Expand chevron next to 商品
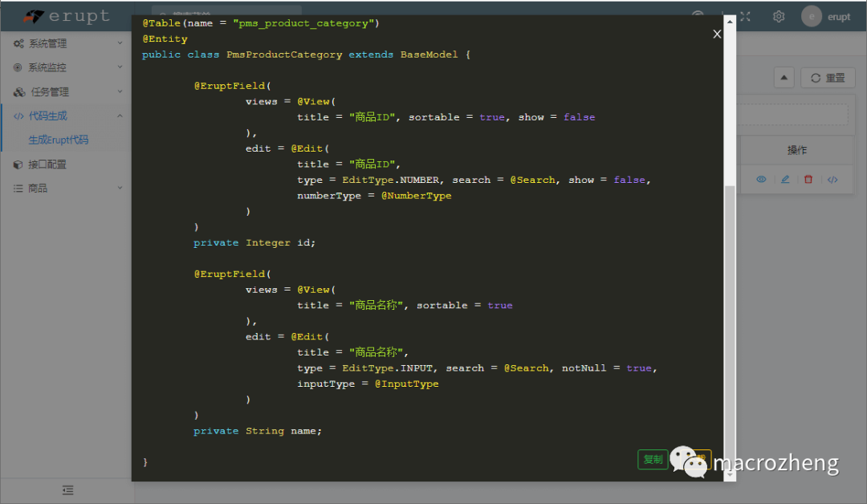 pyautogui.click(x=120, y=188)
